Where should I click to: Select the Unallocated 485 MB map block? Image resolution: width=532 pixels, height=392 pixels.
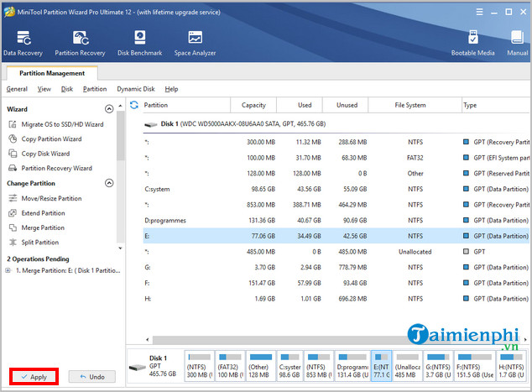pos(408,366)
